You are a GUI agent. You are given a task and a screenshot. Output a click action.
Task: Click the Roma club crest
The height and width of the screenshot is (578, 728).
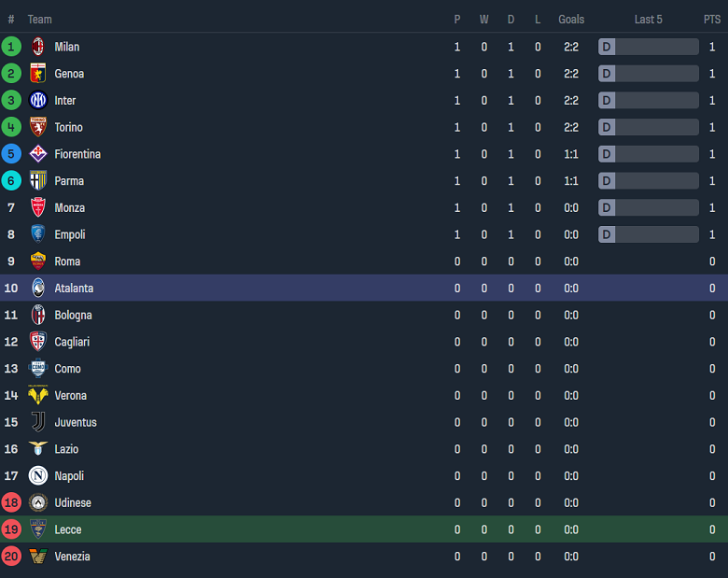pos(38,261)
